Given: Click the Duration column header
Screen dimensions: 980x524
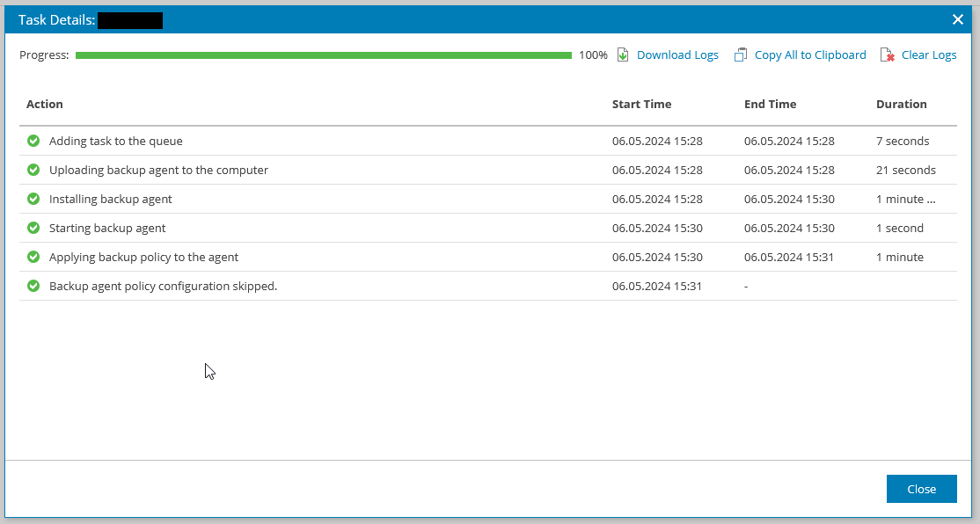Looking at the screenshot, I should click(901, 104).
